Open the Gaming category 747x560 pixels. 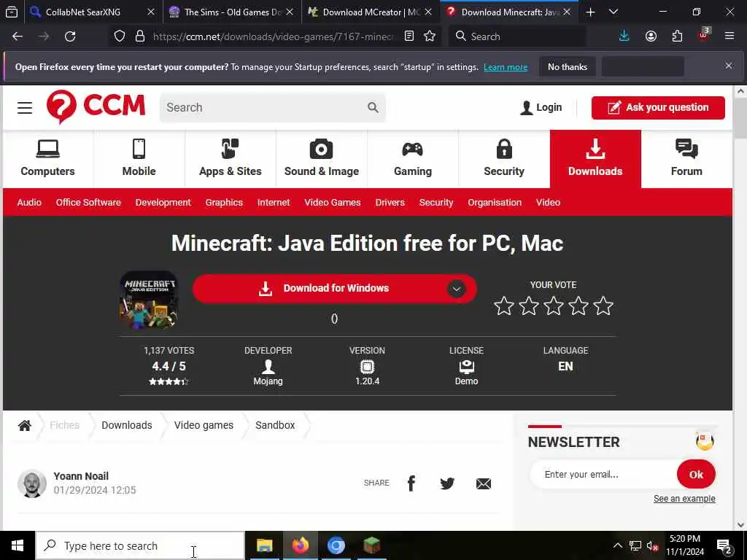click(x=413, y=158)
